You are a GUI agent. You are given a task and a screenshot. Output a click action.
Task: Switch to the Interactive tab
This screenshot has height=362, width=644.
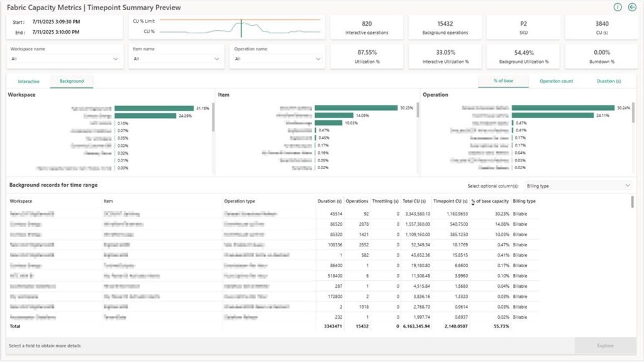pyautogui.click(x=29, y=81)
